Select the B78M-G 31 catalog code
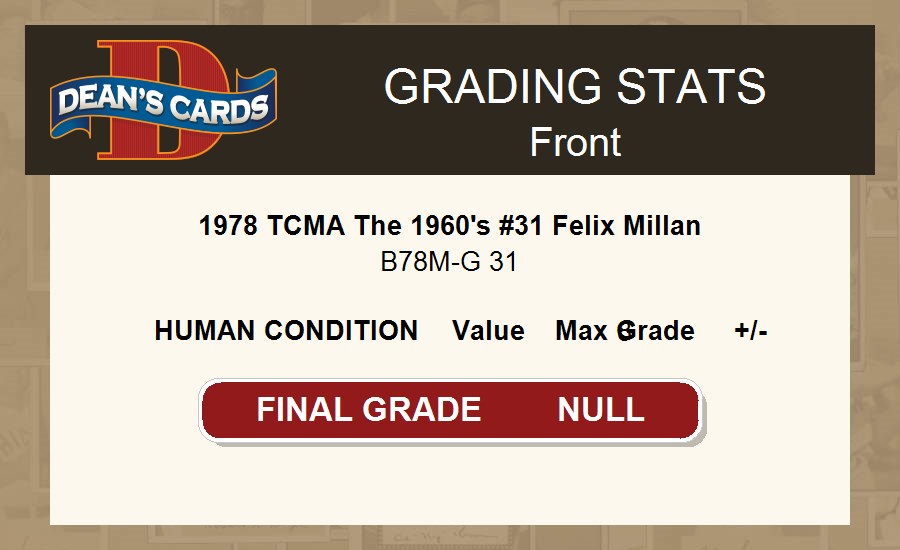The width and height of the screenshot is (900, 550). click(x=449, y=262)
